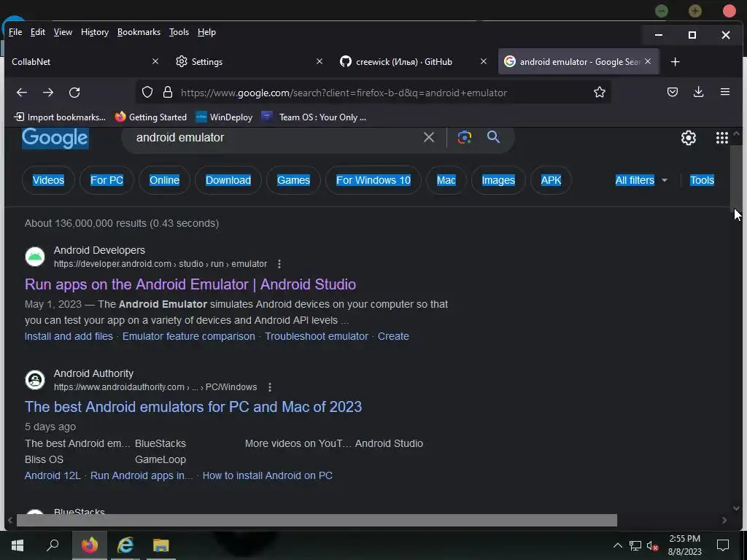Open the Downloads panel icon
Viewport: 747px width, 560px height.
[698, 92]
